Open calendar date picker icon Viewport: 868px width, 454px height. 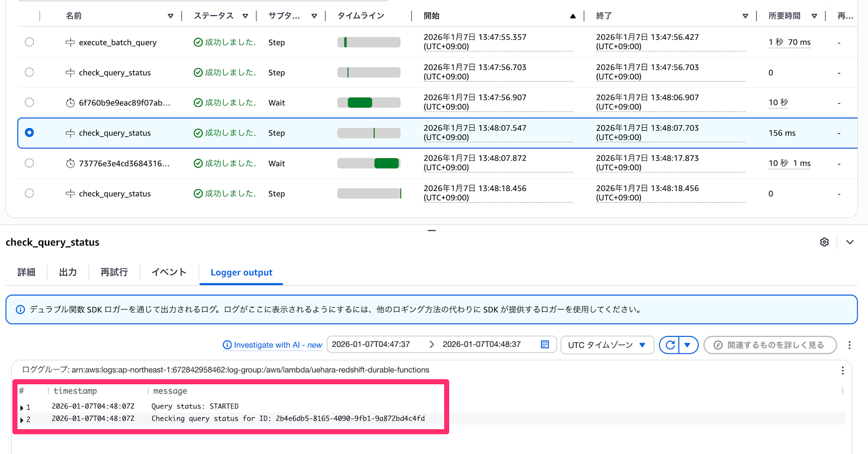click(545, 345)
